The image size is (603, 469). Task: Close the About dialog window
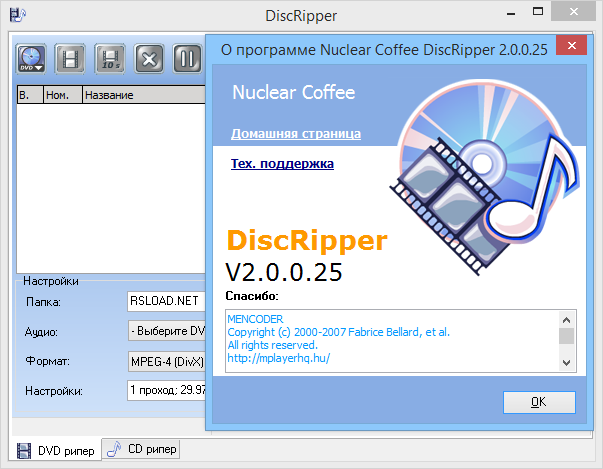[x=571, y=45]
